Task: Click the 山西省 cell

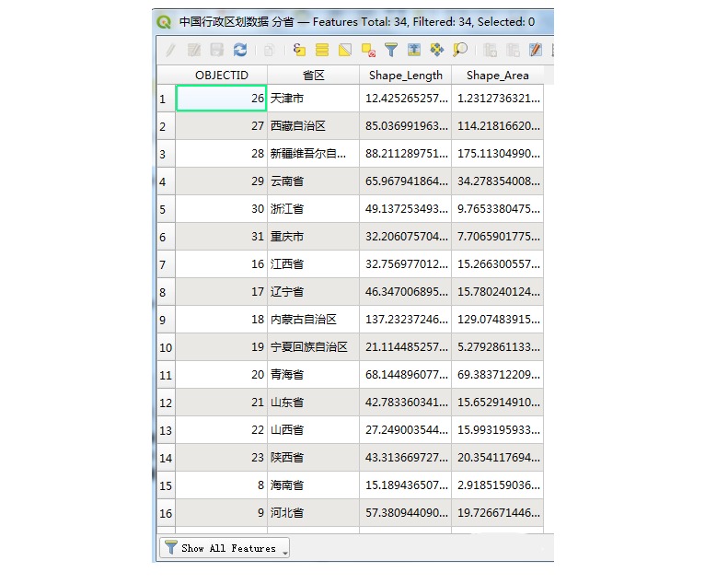Action: click(314, 430)
